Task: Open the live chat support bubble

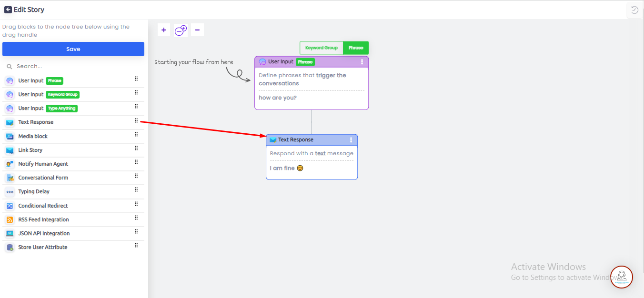Action: pos(622,277)
